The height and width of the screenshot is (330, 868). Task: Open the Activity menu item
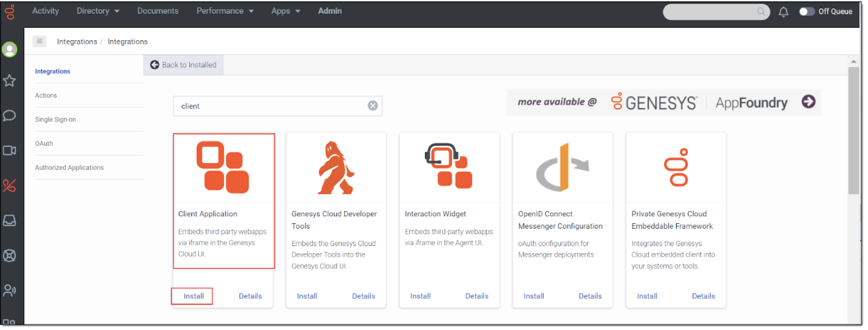[46, 11]
